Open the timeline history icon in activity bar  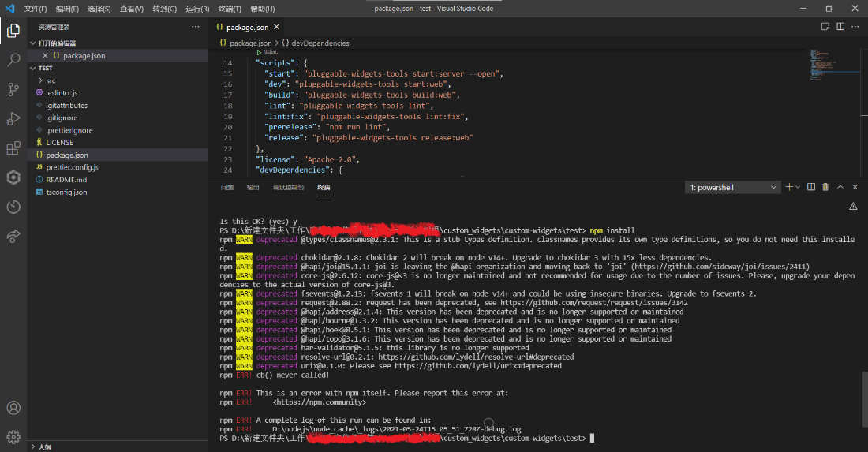13,207
